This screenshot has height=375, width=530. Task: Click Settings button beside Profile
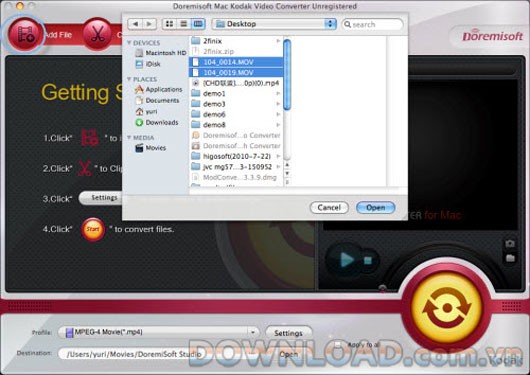(288, 333)
